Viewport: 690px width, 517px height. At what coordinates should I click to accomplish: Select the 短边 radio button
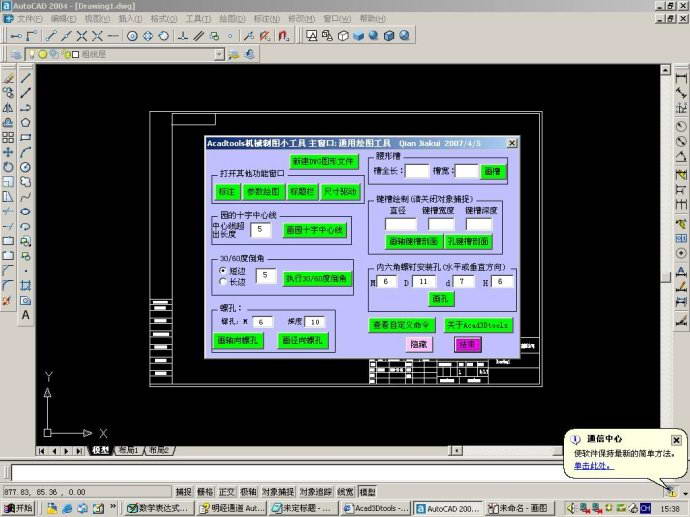(x=223, y=271)
